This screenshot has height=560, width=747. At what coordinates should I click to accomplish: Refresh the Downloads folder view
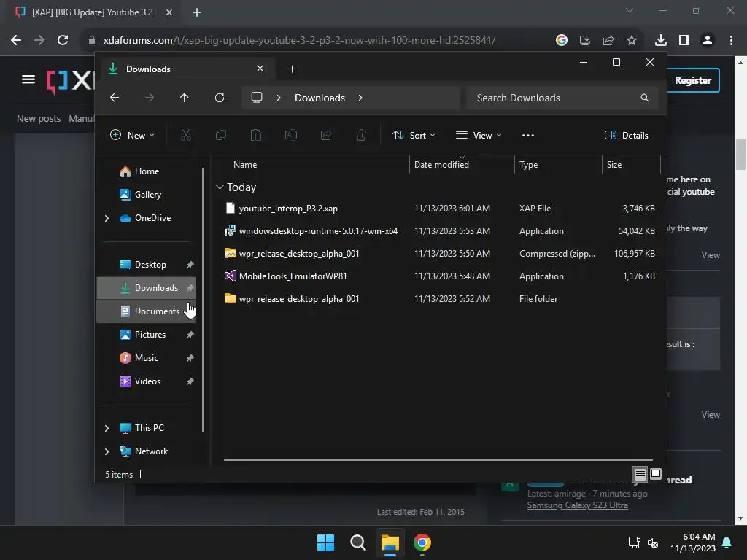(220, 98)
